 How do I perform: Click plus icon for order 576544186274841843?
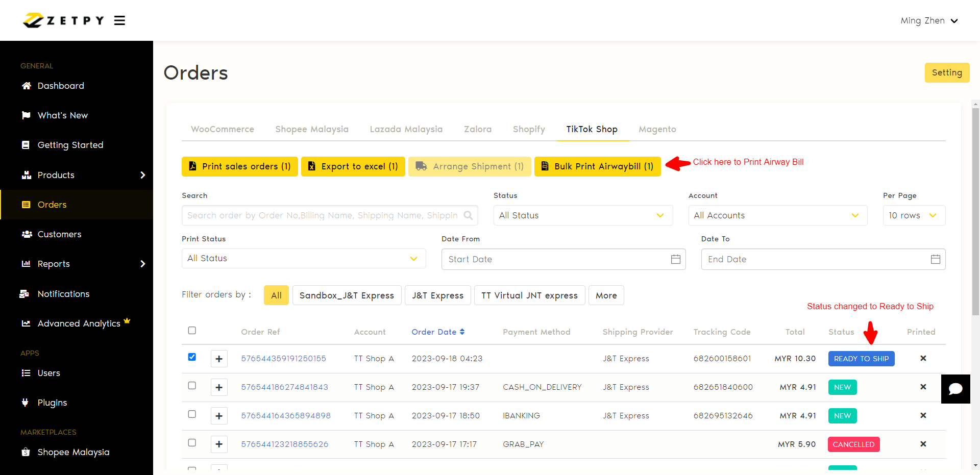[x=219, y=387]
